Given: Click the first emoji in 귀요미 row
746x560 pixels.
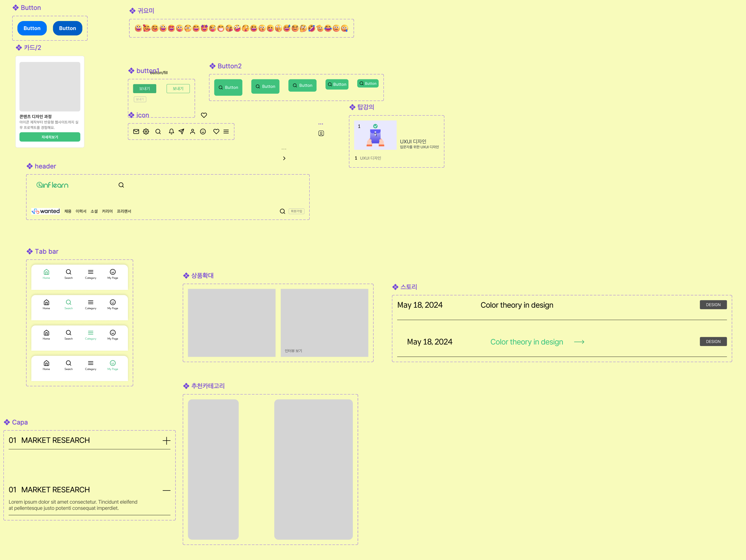Looking at the screenshot, I should (x=138, y=28).
